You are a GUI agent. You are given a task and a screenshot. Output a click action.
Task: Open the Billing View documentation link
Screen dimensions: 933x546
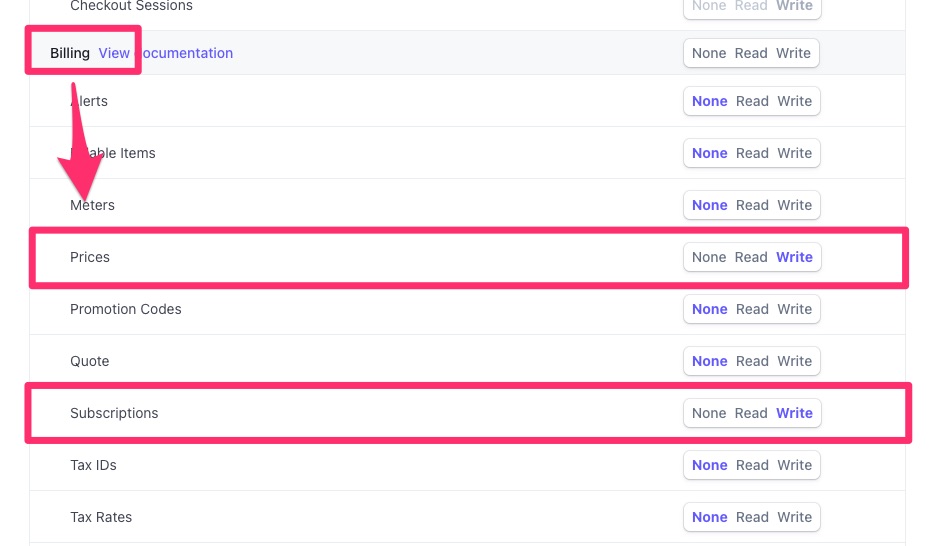point(165,53)
